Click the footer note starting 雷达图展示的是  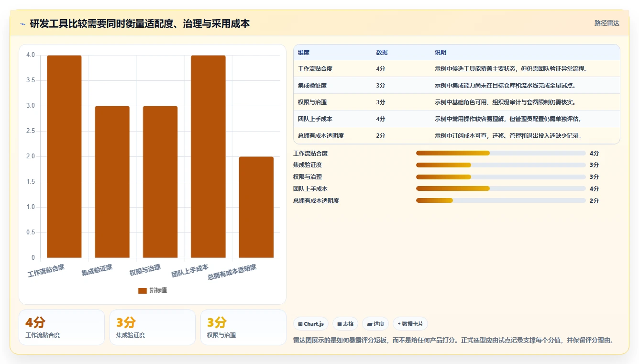coord(453,341)
